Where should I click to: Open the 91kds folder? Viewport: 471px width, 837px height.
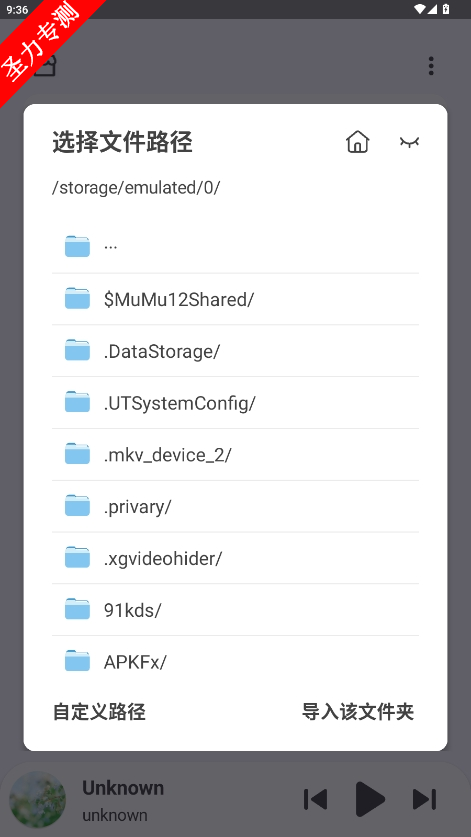click(x=235, y=610)
